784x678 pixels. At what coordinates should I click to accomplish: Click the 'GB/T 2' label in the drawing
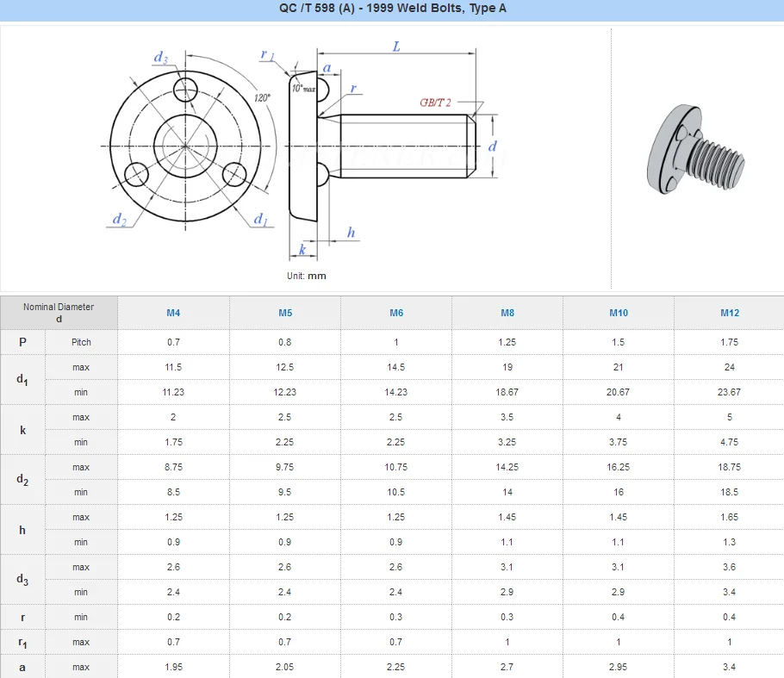[435, 103]
